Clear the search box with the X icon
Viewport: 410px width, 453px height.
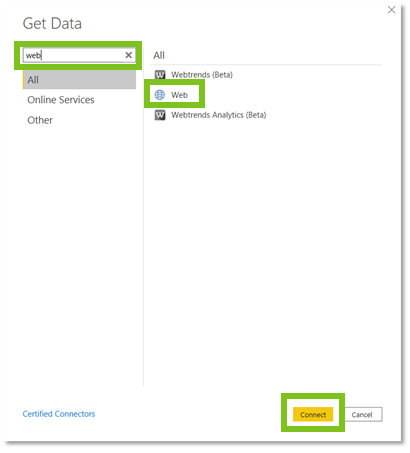128,55
